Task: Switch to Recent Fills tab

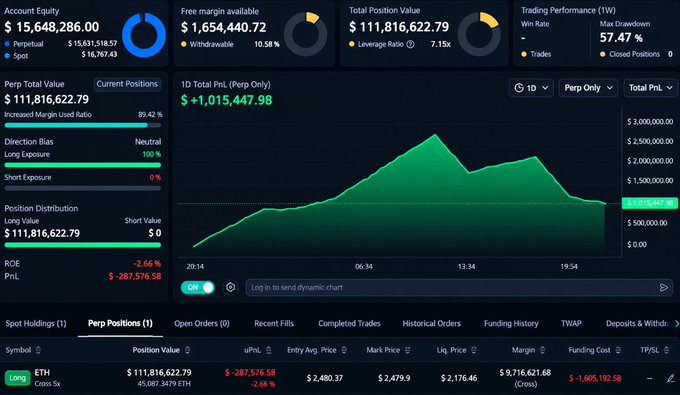Action: point(274,323)
